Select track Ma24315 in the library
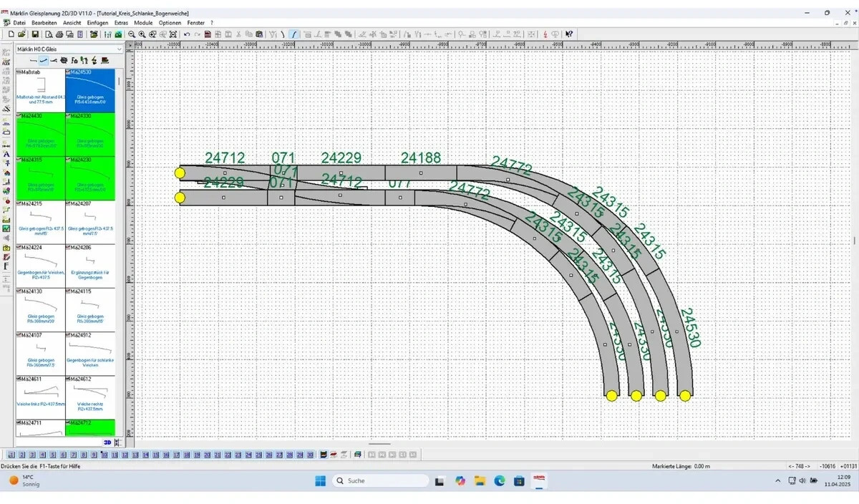 pyautogui.click(x=40, y=178)
